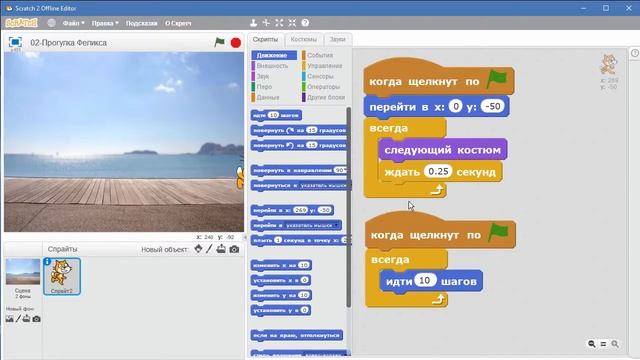Image resolution: width=640 pixels, height=360 pixels.
Task: Click palette block установить x в 0
Action: coord(281,280)
